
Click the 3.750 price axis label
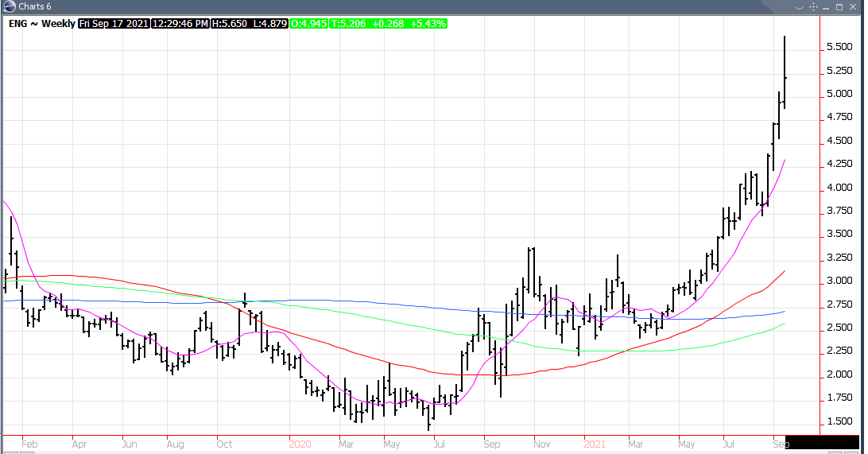click(x=839, y=211)
